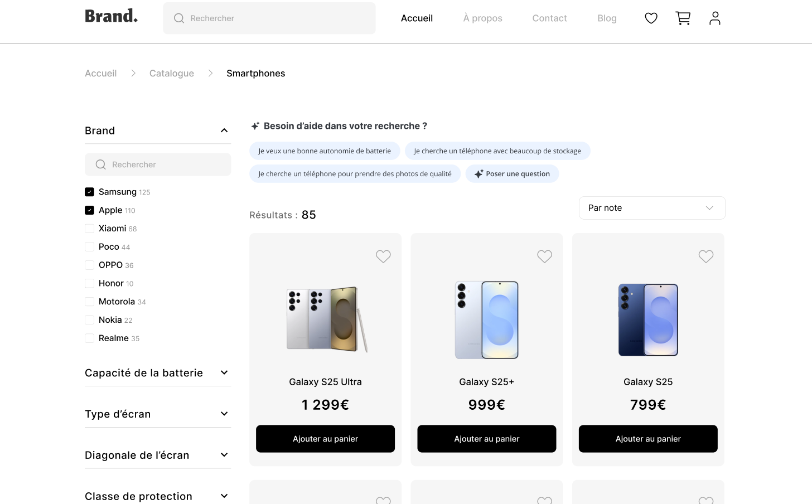Open the Blog menu item
812x504 pixels.
click(607, 18)
